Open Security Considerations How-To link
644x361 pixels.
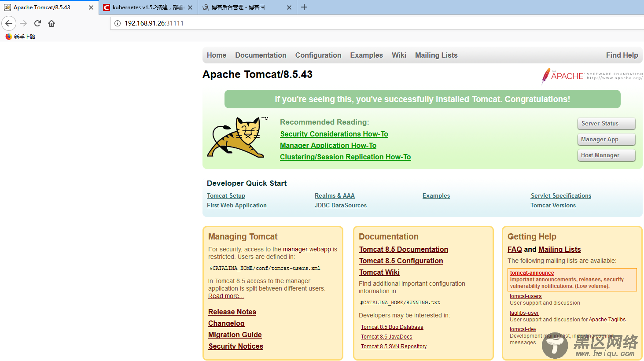(x=334, y=134)
